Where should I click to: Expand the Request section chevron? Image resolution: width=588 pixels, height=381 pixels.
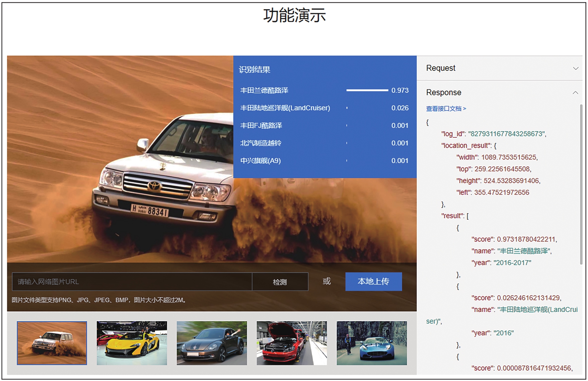[x=576, y=68]
